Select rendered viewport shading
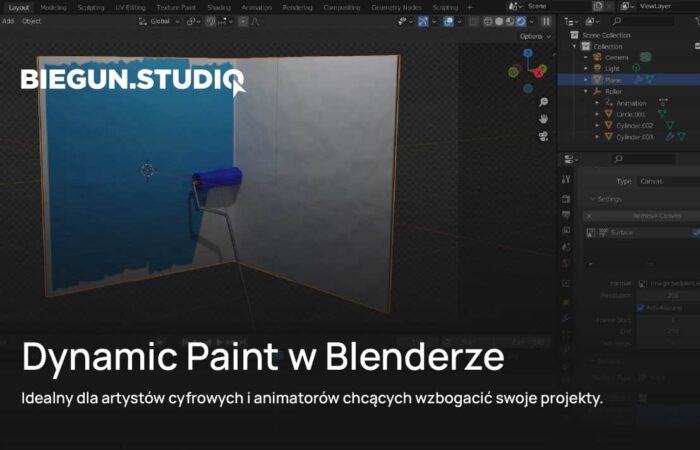 click(521, 21)
